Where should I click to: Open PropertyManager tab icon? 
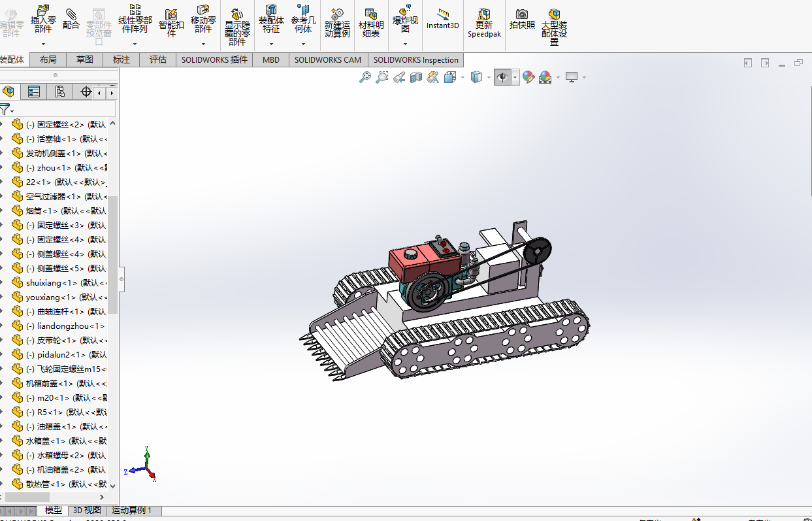click(34, 92)
